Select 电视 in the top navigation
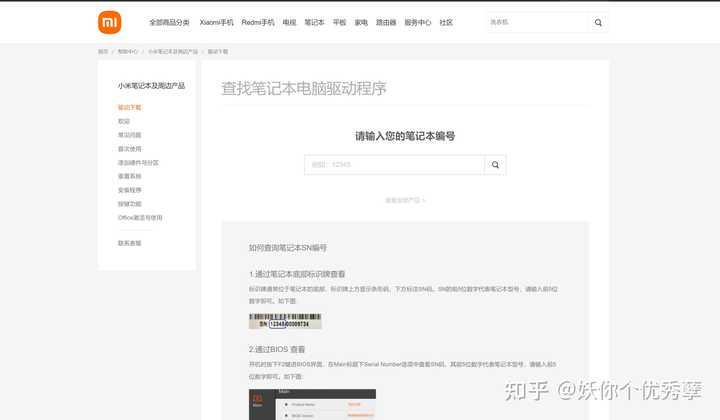720x420 pixels. [289, 22]
